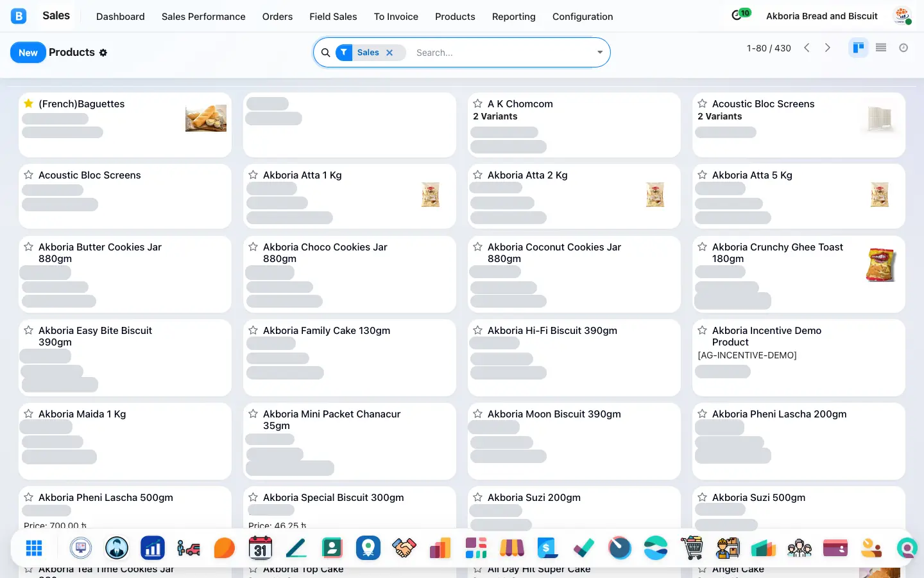Open the apps grid launcher in dock

(x=34, y=548)
